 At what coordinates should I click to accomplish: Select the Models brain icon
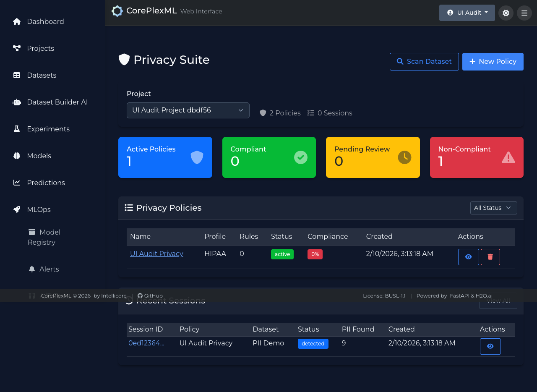pos(17,156)
